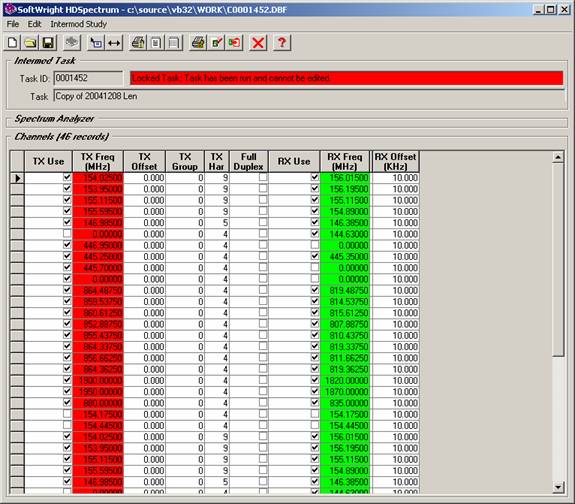The height and width of the screenshot is (504, 575).
Task: Click the double-headed horizontal arrow icon
Action: 114,43
